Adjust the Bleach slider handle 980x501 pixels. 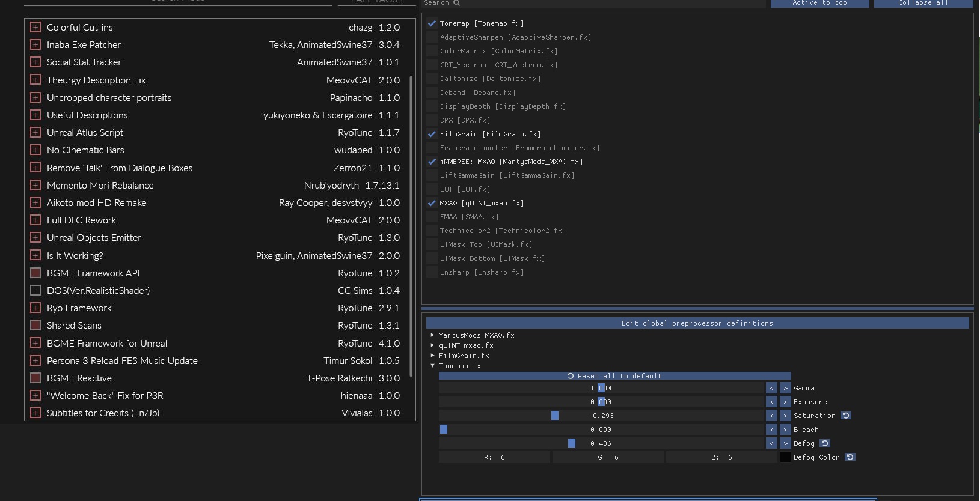pyautogui.click(x=444, y=430)
